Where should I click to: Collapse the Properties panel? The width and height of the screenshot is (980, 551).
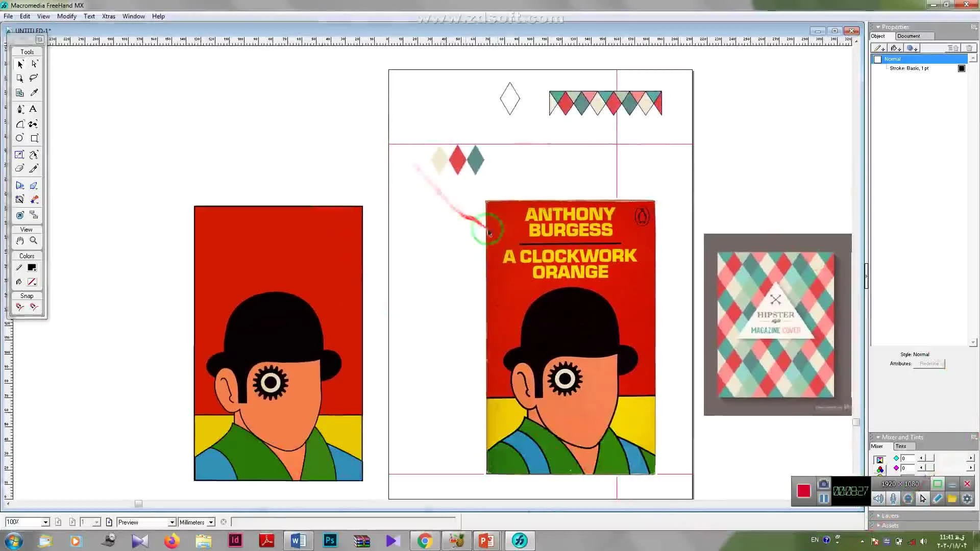[878, 27]
